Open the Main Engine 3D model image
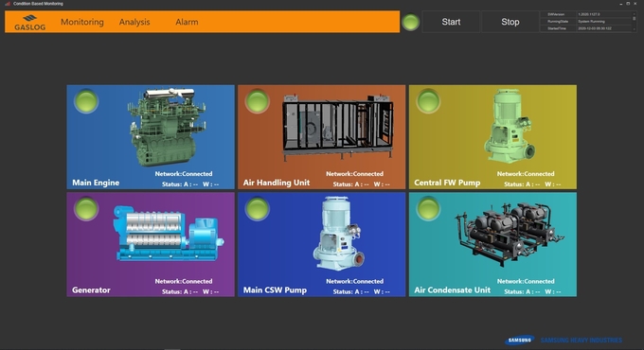The image size is (644, 350). coord(168,127)
